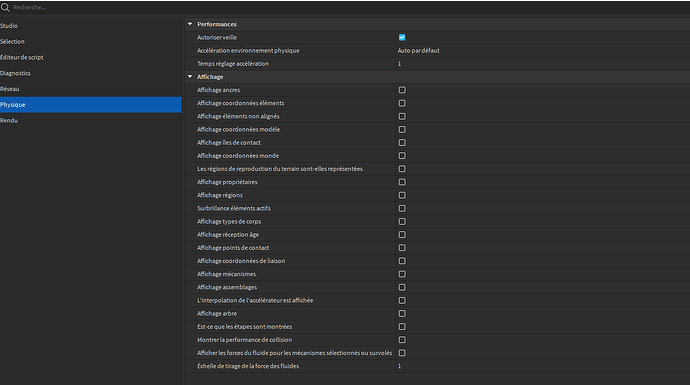Enable Affichage assemblages checkbox

[402, 287]
